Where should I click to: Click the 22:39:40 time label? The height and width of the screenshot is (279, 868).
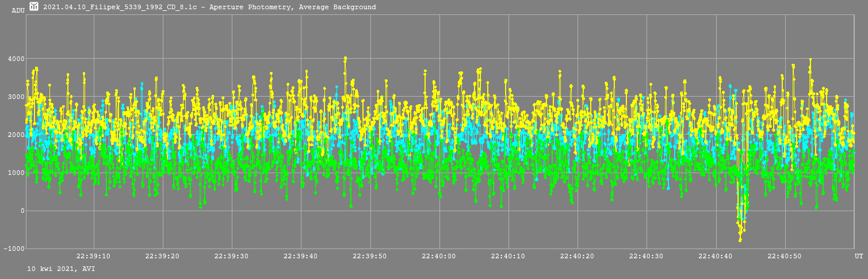tap(301, 256)
